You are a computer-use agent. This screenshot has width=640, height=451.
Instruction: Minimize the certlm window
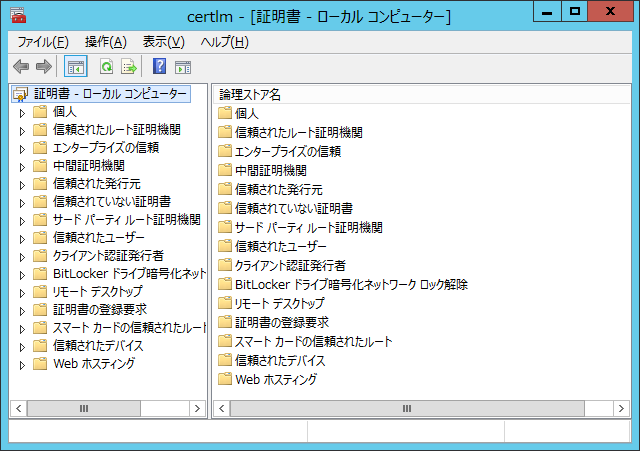pos(547,11)
